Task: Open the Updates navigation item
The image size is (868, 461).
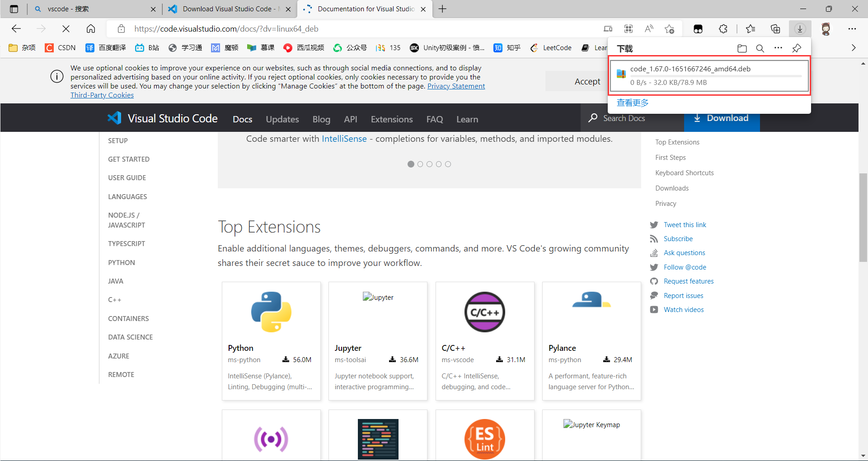Action: (x=282, y=119)
